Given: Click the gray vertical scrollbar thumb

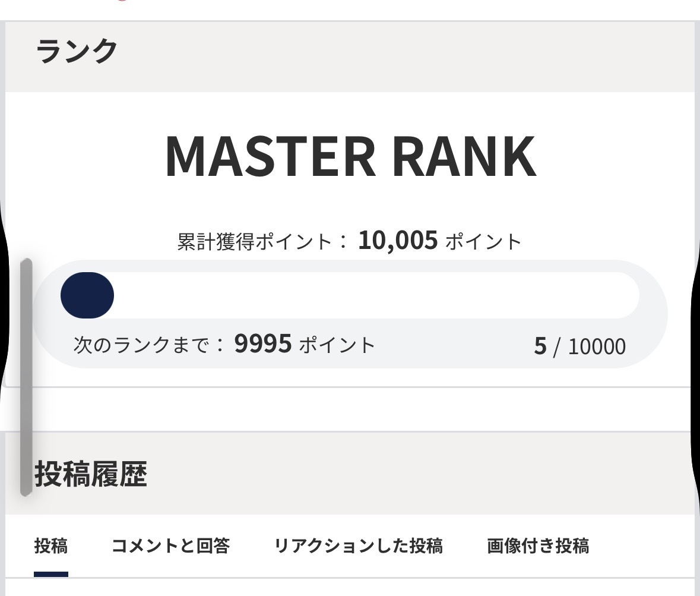Looking at the screenshot, I should (26, 377).
